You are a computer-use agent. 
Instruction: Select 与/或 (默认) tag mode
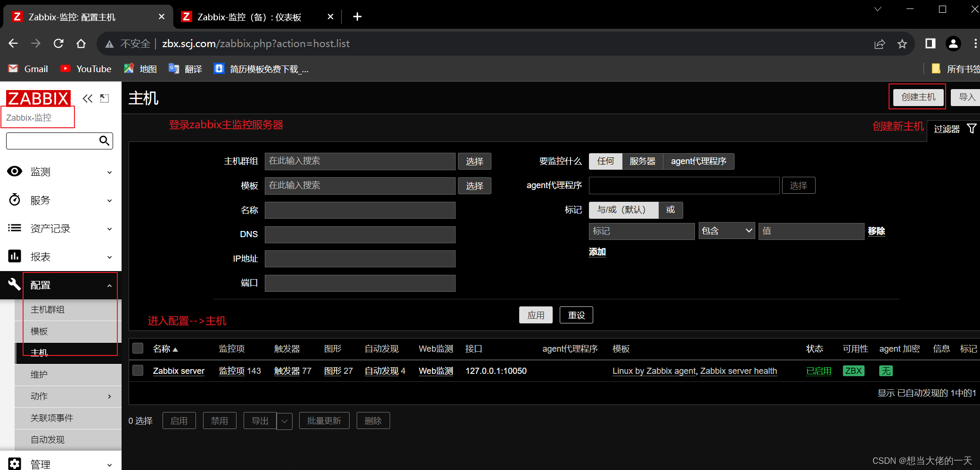(x=624, y=210)
